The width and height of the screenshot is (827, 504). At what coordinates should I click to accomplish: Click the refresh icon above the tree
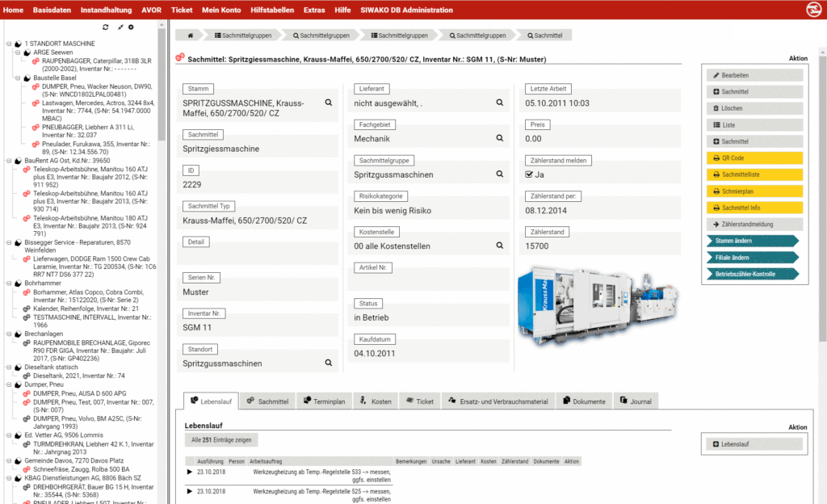(x=105, y=27)
